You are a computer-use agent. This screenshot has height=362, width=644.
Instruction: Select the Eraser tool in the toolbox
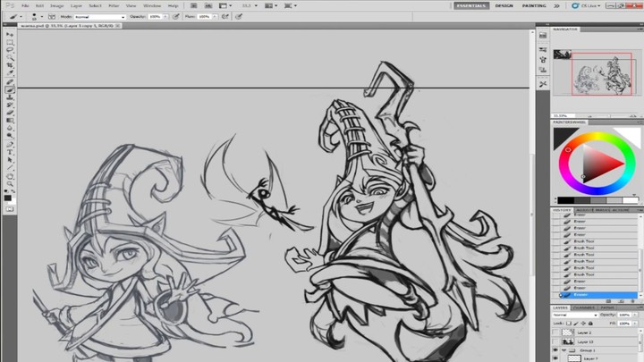(10, 113)
